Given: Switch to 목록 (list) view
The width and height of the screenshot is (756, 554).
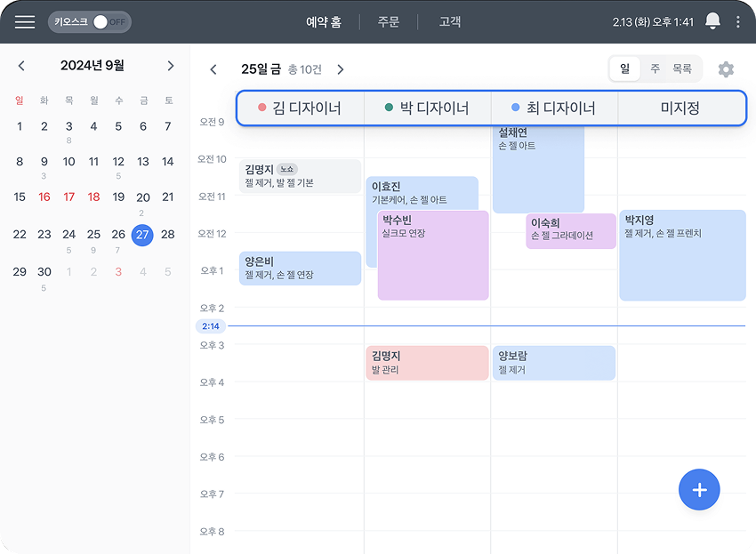Looking at the screenshot, I should click(x=682, y=68).
